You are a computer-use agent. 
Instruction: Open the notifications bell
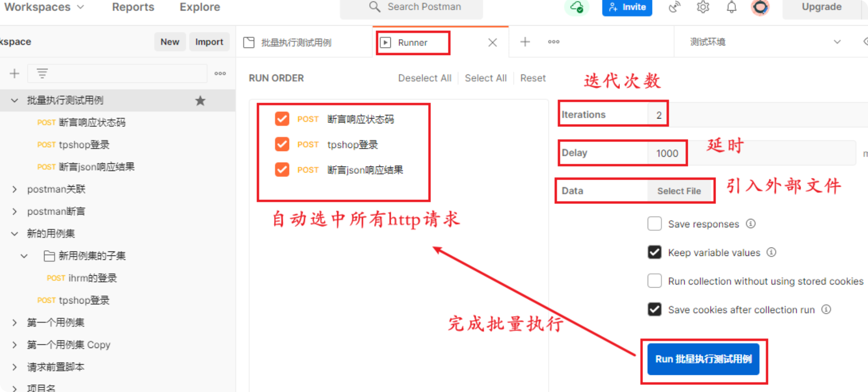tap(731, 7)
